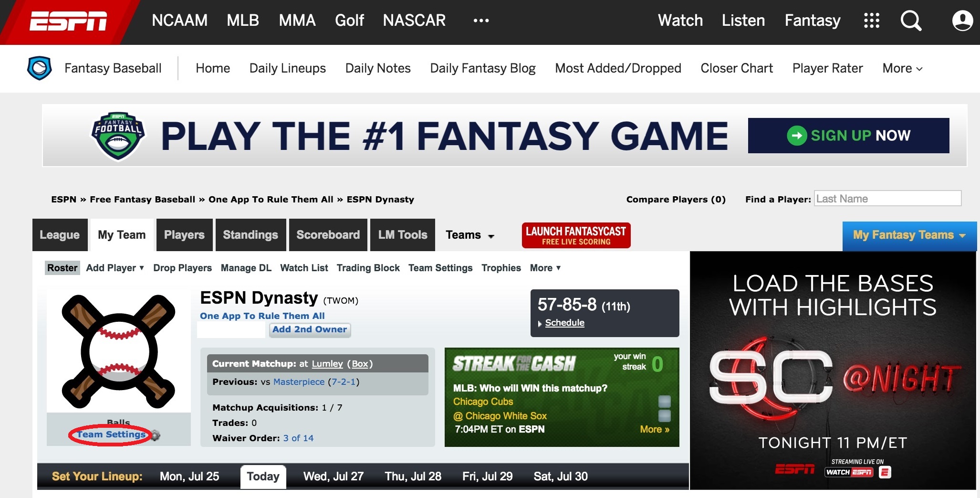Open the Teams dropdown

click(x=470, y=235)
